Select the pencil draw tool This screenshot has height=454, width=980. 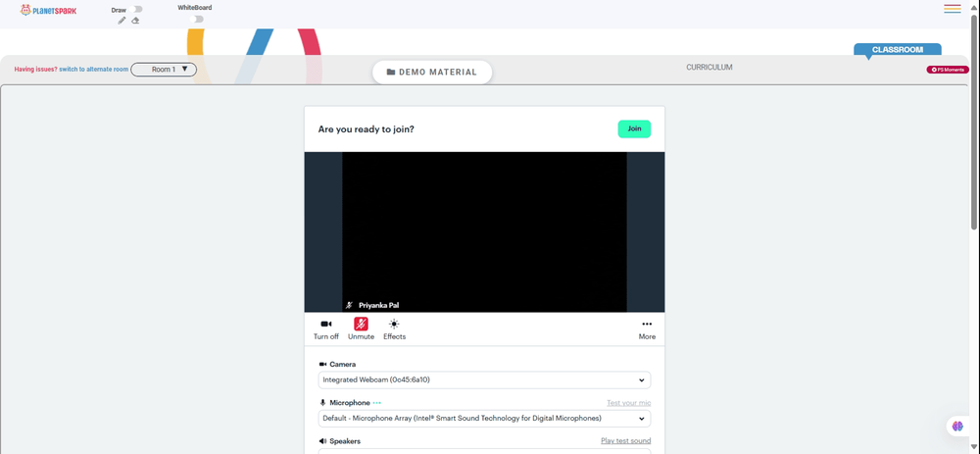click(122, 21)
